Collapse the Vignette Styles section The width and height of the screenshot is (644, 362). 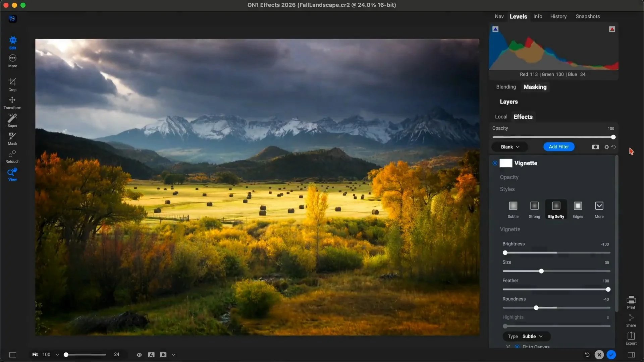tap(507, 189)
